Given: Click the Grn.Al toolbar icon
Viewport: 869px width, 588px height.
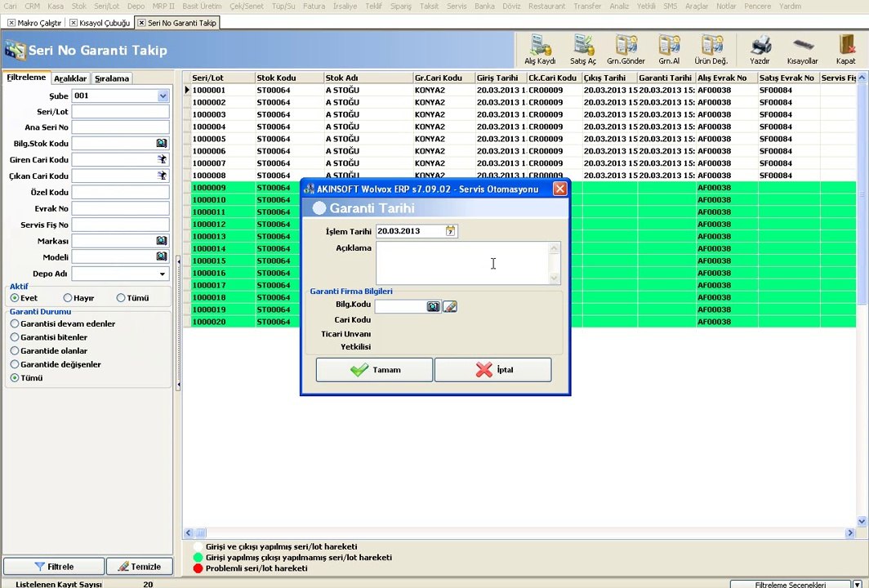Looking at the screenshot, I should point(669,50).
